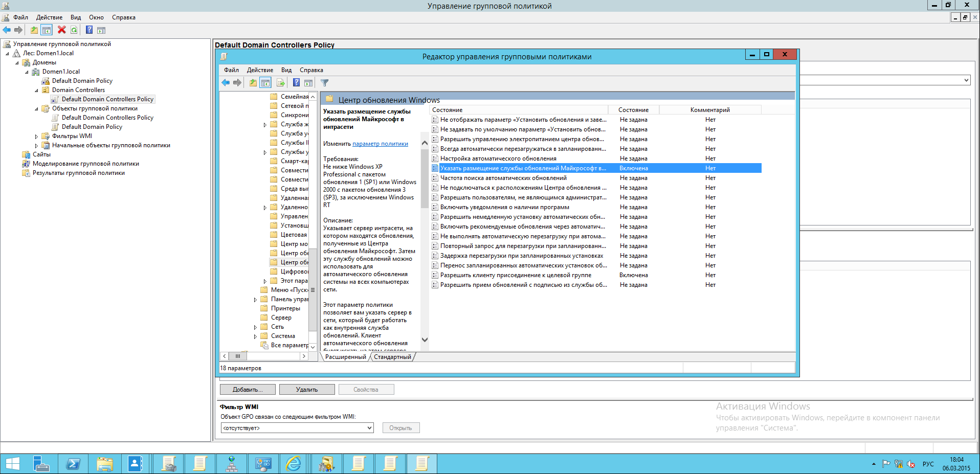Click the Добавить... button
The height and width of the screenshot is (474, 980).
click(x=248, y=390)
